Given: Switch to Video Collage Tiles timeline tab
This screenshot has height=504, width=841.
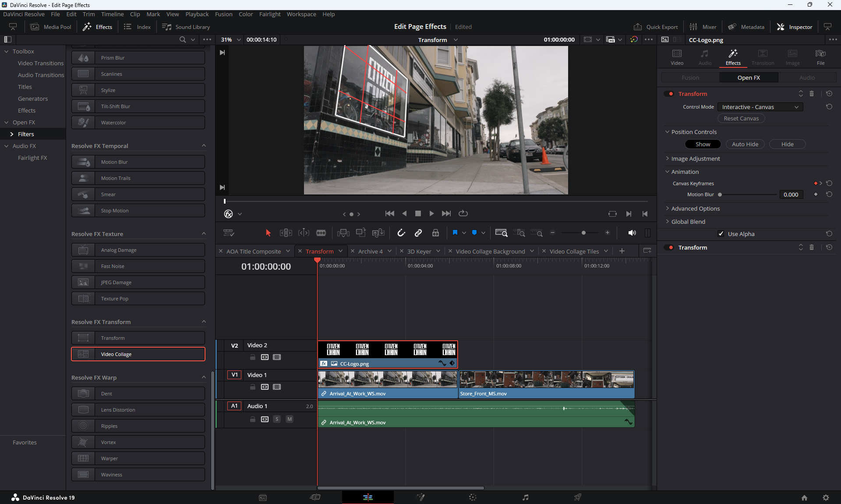Looking at the screenshot, I should point(574,251).
